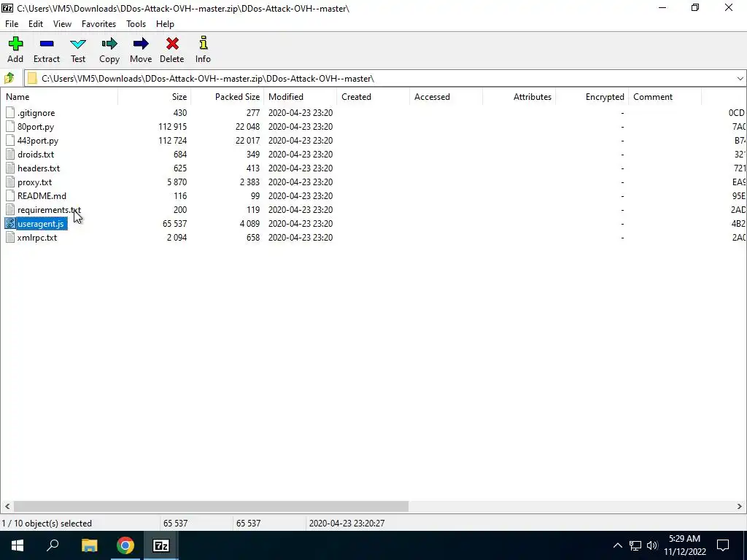This screenshot has height=560, width=747.
Task: Sort by the Size column header
Action: (155, 97)
